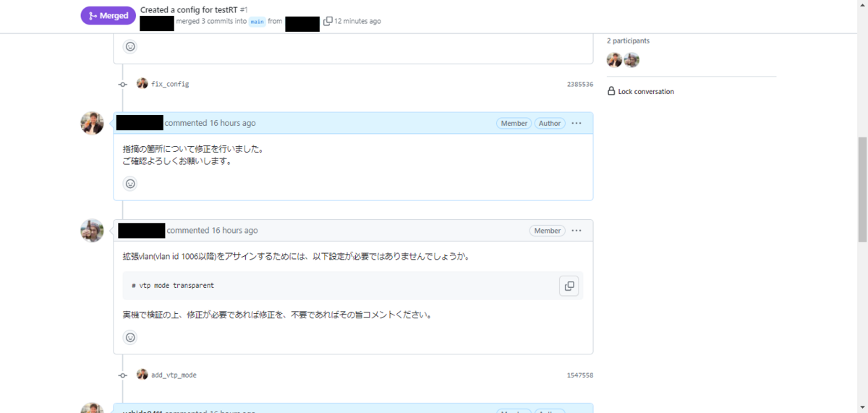Click author avatar next to add_vtp_mode commit

pyautogui.click(x=142, y=375)
